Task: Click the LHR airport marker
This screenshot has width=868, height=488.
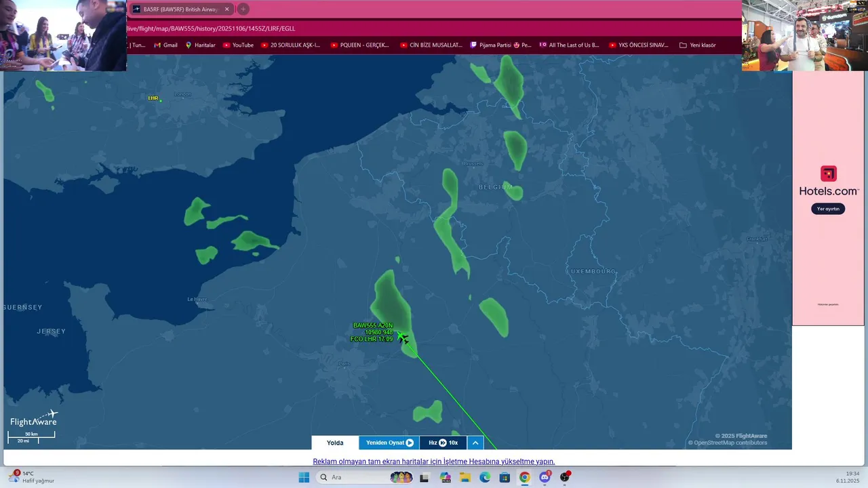Action: click(153, 98)
